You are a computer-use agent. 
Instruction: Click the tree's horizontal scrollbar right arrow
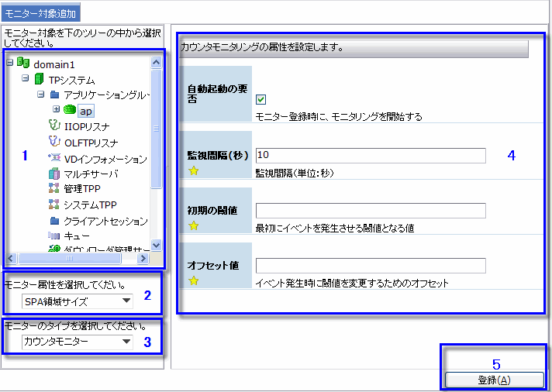coord(144,258)
